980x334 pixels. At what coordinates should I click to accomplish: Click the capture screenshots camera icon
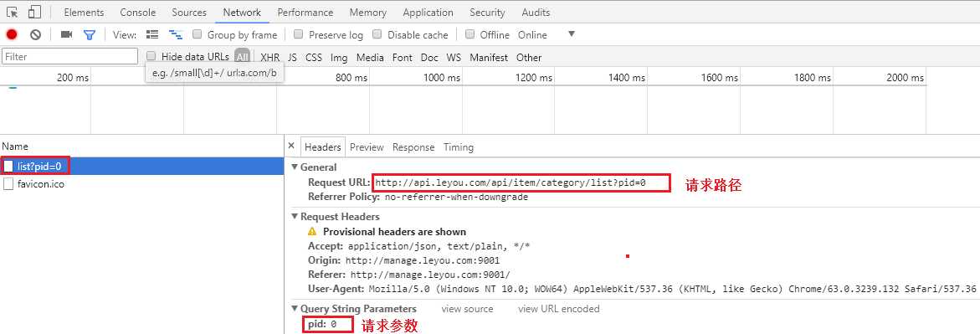coord(66,34)
